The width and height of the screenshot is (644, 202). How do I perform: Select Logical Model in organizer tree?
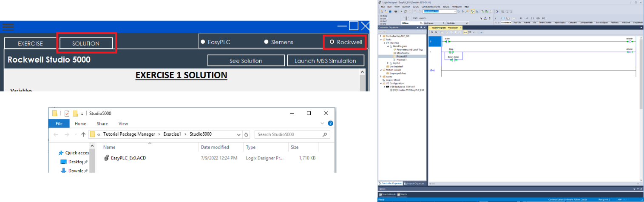pos(392,80)
